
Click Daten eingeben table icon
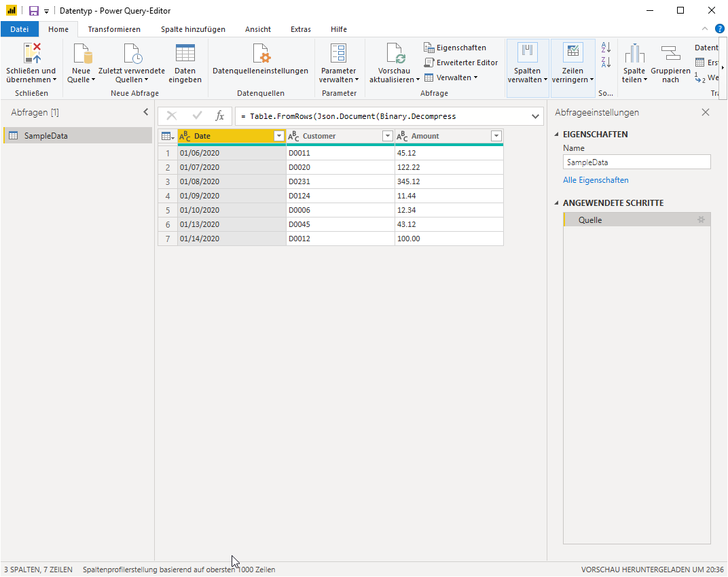coord(185,53)
